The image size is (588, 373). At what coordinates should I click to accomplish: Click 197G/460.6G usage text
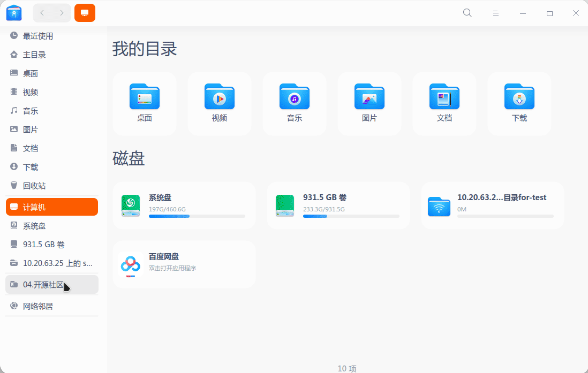(x=167, y=209)
